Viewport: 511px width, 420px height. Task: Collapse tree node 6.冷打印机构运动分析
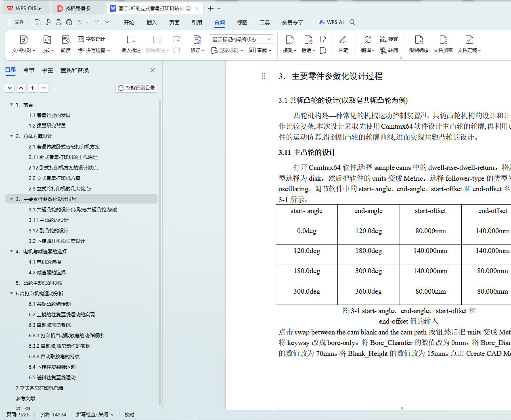[11, 293]
